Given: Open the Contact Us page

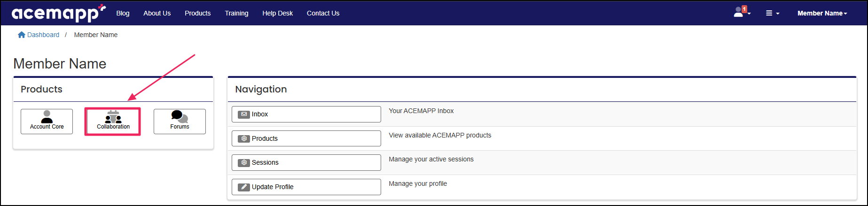Looking at the screenshot, I should coord(323,13).
